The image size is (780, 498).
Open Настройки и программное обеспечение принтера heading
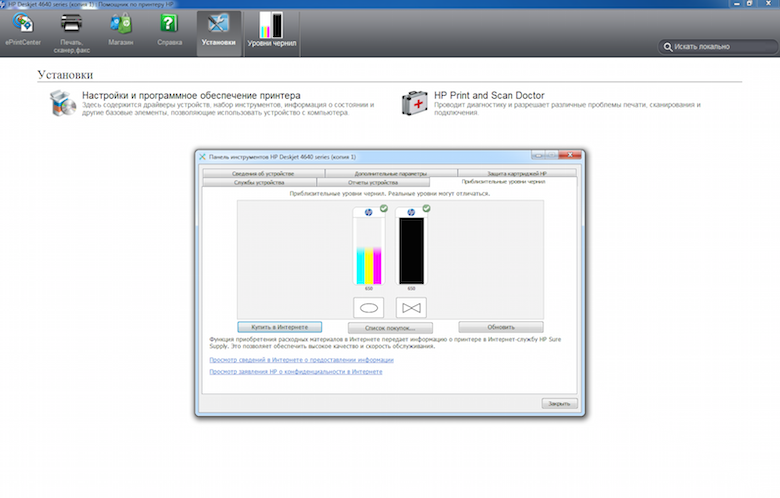(191, 95)
